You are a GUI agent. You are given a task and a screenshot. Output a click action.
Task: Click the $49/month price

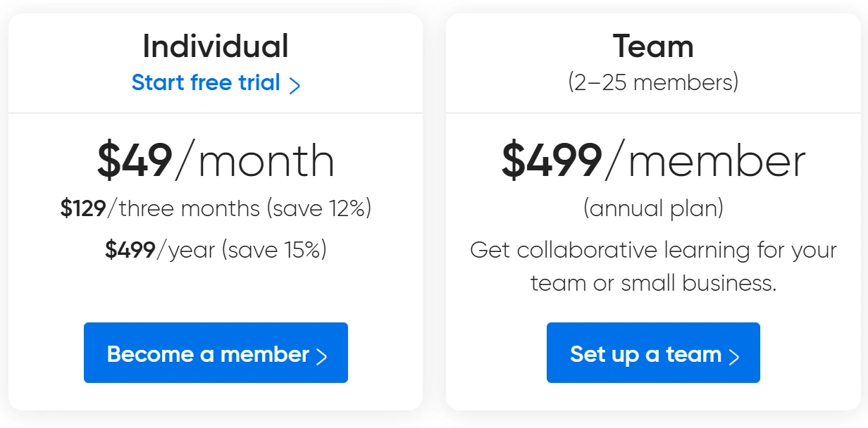point(216,160)
